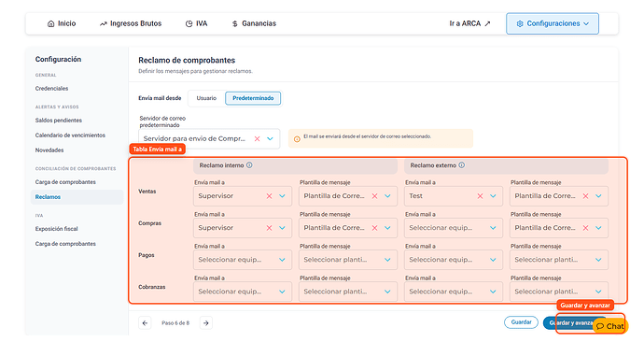
Task: Clear Supervisor in Ventas Reclamo interno
Action: [269, 196]
